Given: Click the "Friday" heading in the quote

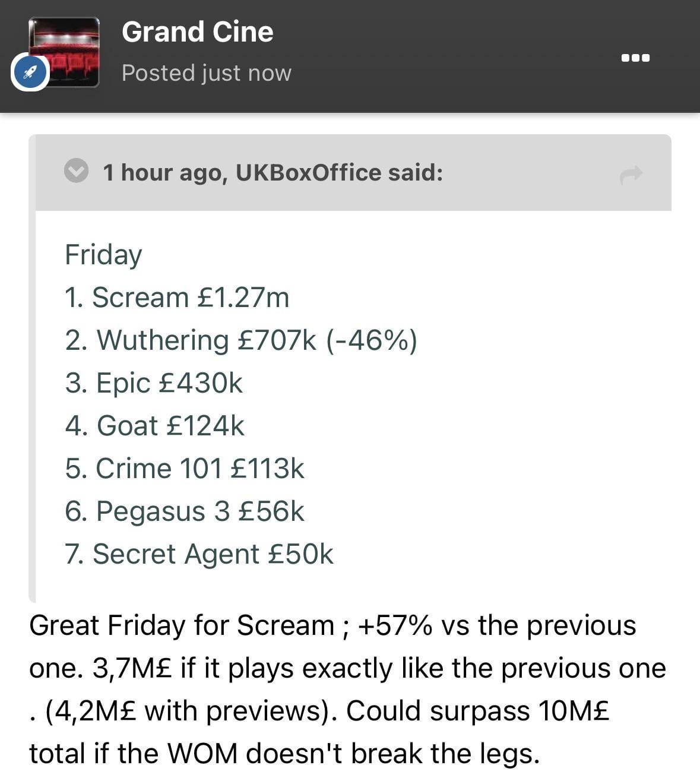Looking at the screenshot, I should pyautogui.click(x=103, y=255).
